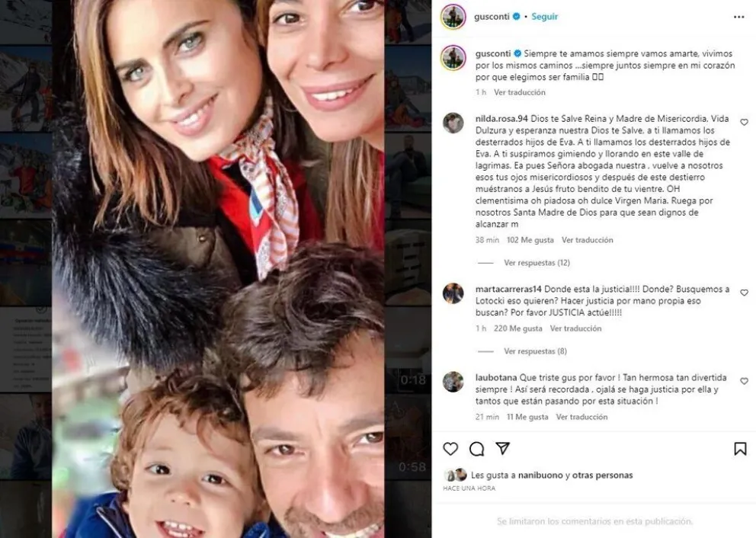The image size is (756, 538).
Task: Follow gusconti with Seguir link
Action: coord(544,17)
